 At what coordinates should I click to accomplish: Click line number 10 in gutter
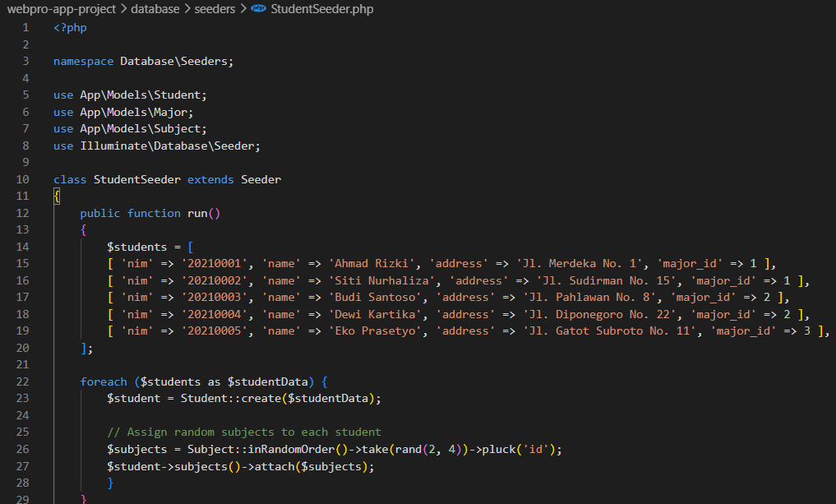click(x=22, y=180)
